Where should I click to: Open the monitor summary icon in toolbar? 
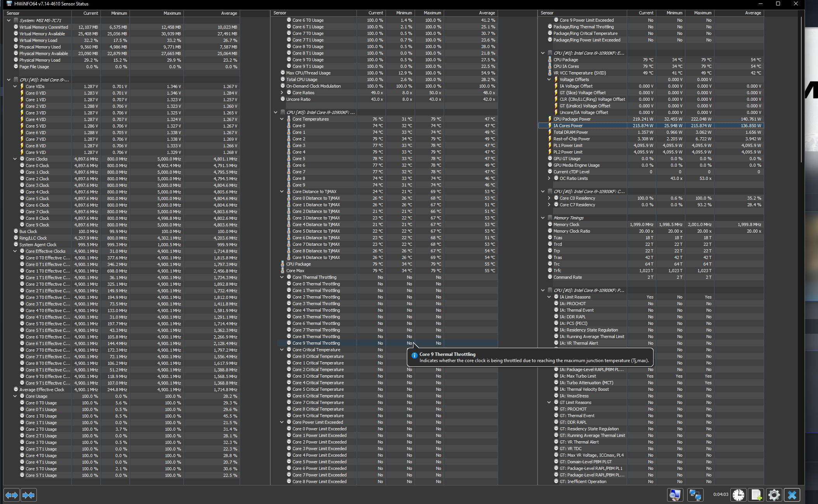coord(675,495)
